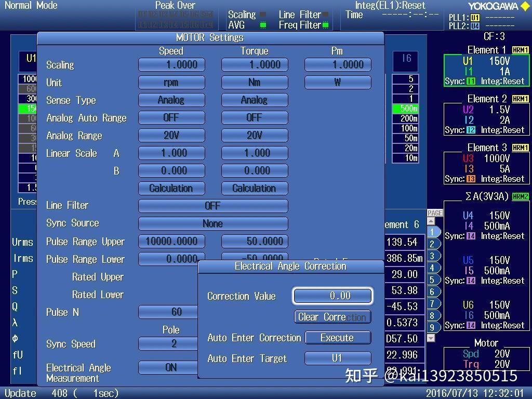532x399 pixels.
Task: Click the Scaling status indicator icon
Action: (x=263, y=14)
